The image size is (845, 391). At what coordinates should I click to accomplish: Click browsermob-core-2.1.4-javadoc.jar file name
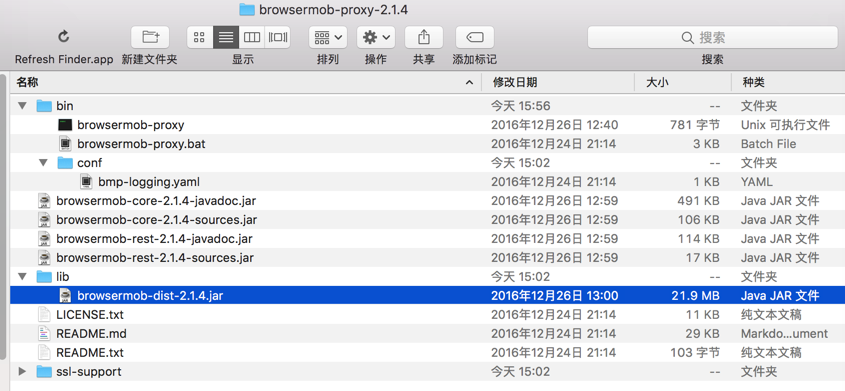pos(156,201)
